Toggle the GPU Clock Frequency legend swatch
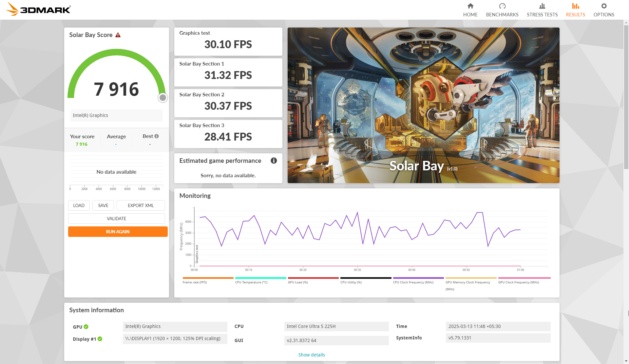 click(524, 278)
